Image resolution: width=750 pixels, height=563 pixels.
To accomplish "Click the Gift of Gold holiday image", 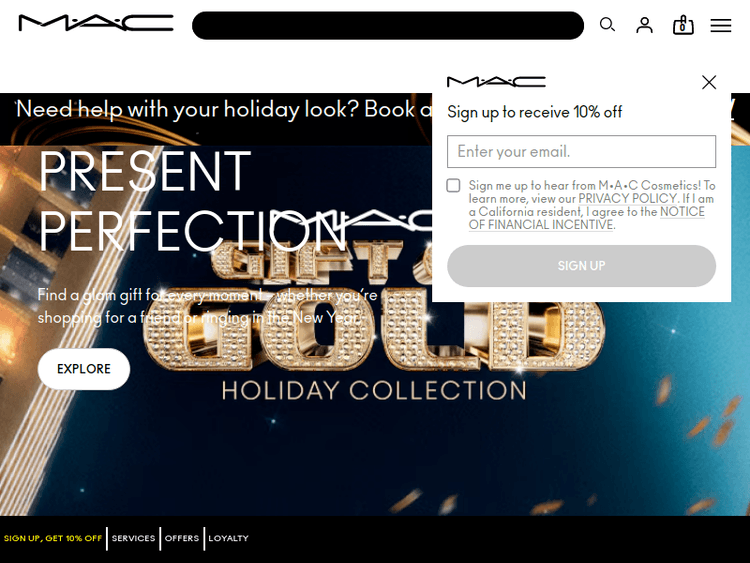I will [375, 330].
